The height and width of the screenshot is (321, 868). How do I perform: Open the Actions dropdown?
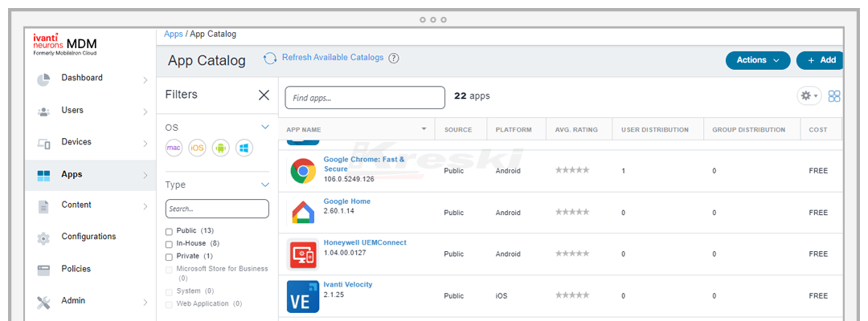coord(758,60)
